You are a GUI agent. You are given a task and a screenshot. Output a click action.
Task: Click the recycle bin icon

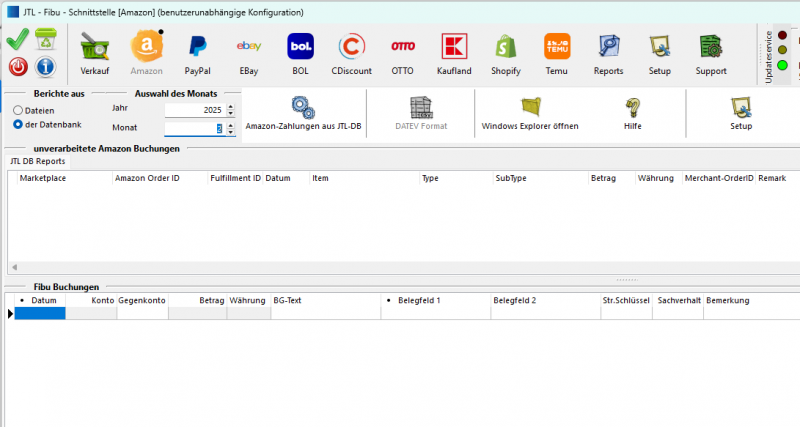45,40
